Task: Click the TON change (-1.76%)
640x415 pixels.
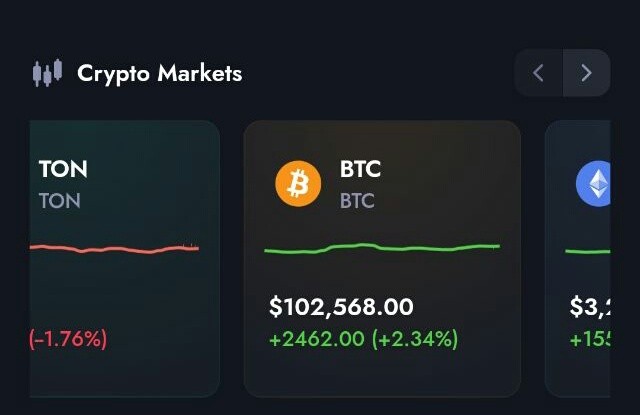Action: [68, 339]
